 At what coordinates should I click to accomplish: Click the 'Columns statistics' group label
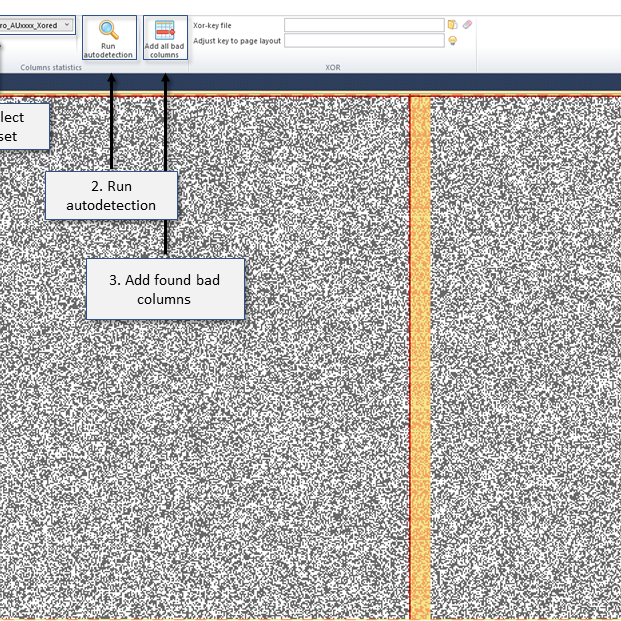pos(52,67)
